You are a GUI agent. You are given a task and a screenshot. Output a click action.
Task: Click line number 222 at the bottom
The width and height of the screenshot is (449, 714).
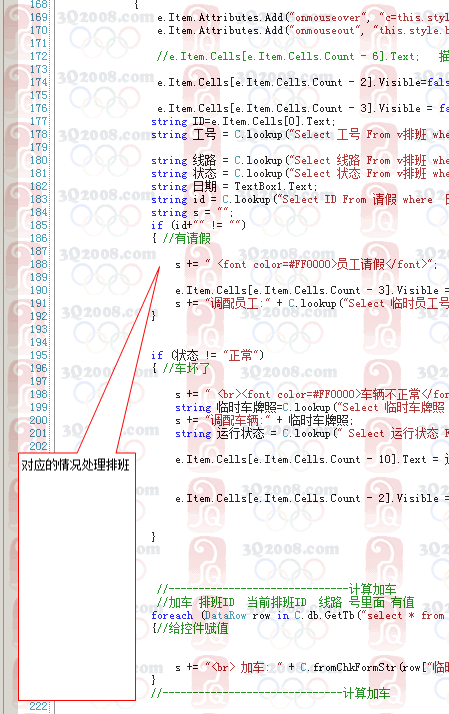tap(39, 706)
